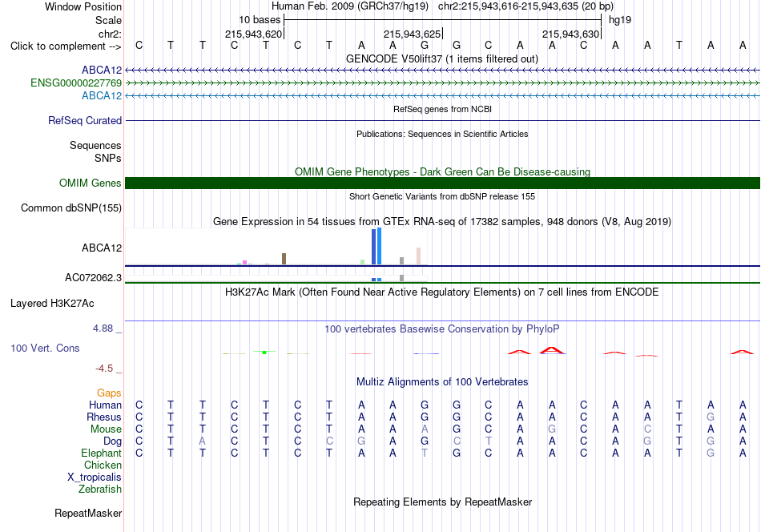Click the 'Rhesus' species row label
This screenshot has width=761, height=532.
104,417
